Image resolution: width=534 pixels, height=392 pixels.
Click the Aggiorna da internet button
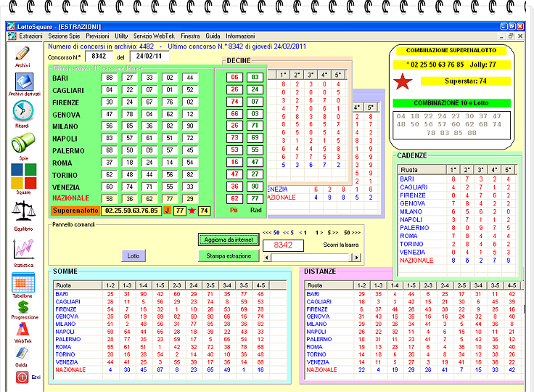(229, 240)
